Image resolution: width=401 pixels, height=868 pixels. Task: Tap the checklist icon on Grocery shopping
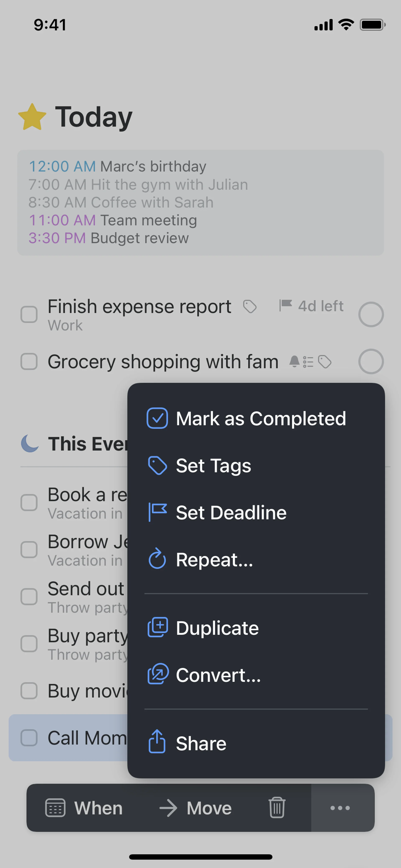coord(308,362)
